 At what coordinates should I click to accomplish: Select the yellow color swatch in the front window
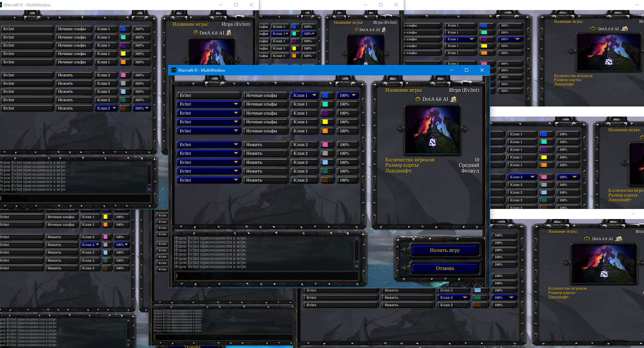tap(325, 122)
